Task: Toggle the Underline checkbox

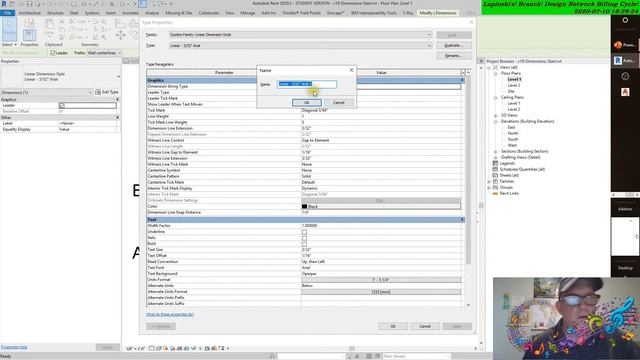Action: point(304,232)
